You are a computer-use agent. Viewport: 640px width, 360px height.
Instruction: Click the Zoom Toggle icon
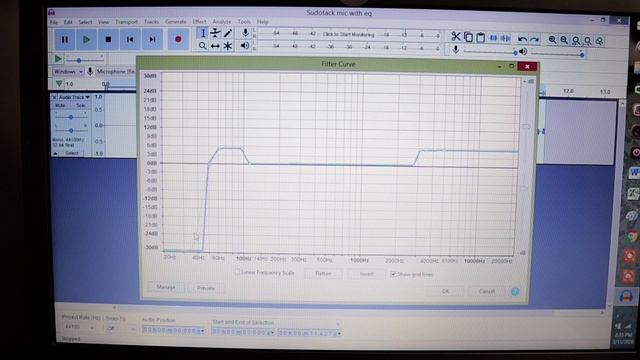600,41
